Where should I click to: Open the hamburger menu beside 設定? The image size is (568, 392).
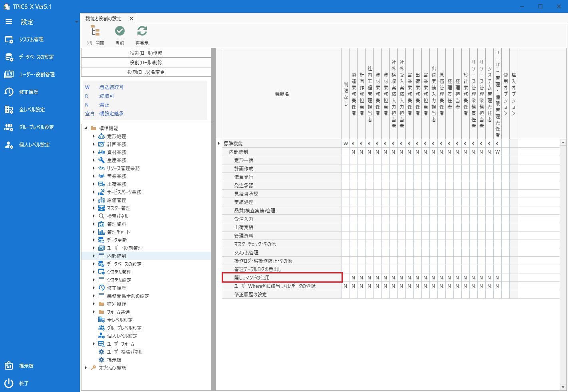[x=9, y=22]
